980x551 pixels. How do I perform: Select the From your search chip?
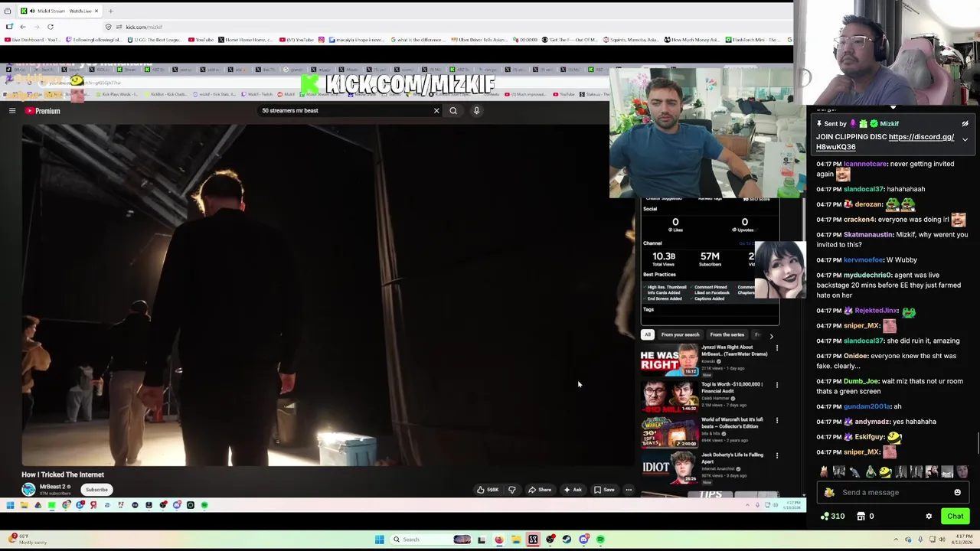point(680,334)
